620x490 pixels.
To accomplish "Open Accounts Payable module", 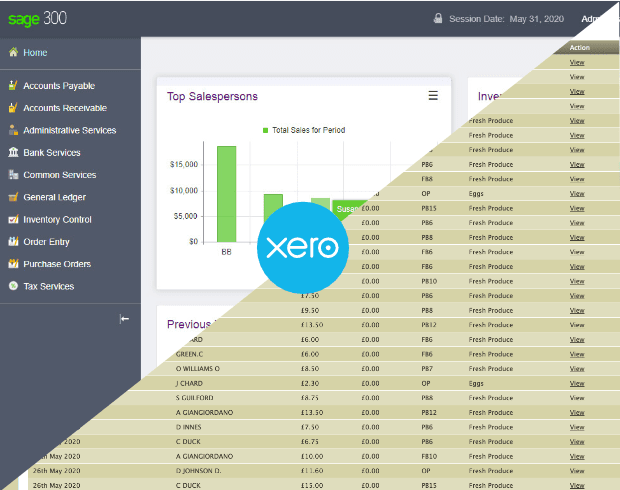I will click(59, 86).
